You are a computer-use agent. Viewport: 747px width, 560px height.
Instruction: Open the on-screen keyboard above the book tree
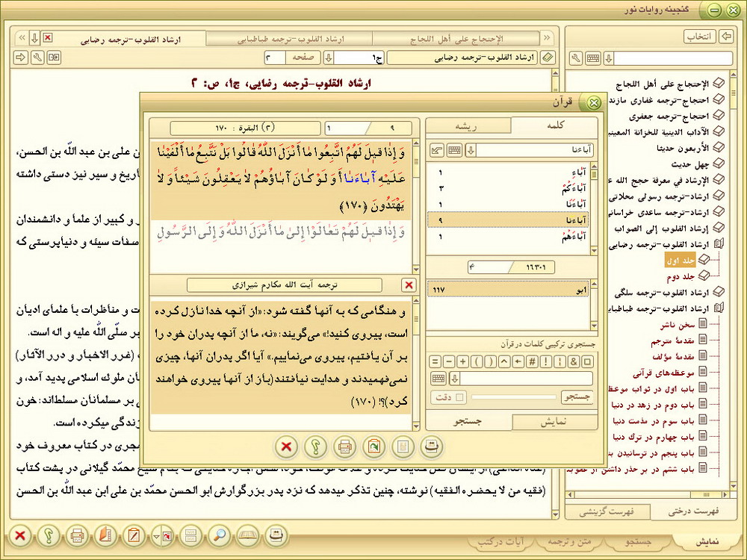[593, 58]
